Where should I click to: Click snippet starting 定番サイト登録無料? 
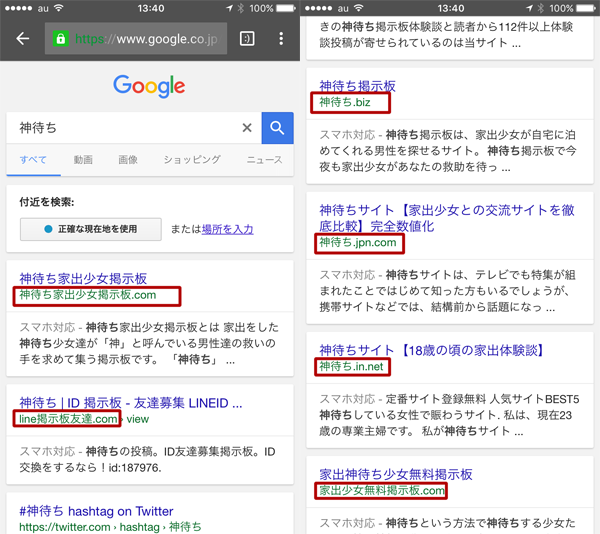tap(449, 415)
